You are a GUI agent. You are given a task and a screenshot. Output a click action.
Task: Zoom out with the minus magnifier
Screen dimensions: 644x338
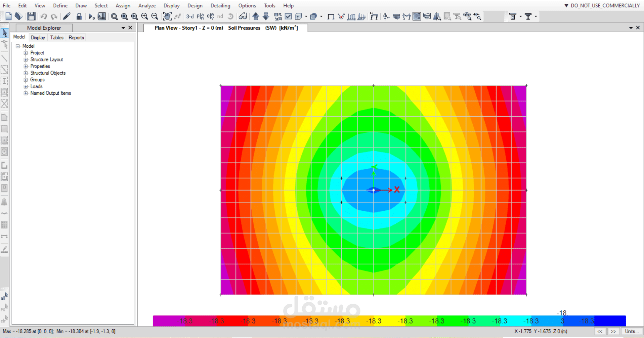155,16
